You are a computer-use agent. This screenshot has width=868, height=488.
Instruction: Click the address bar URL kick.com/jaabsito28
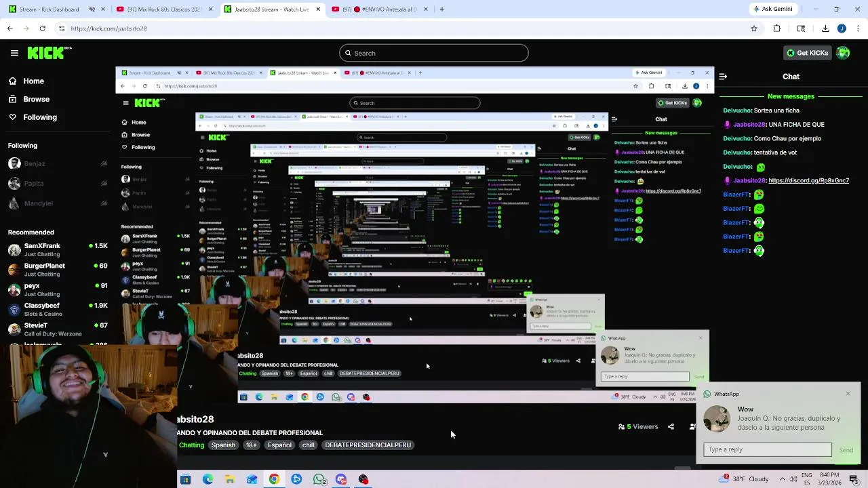click(x=108, y=28)
